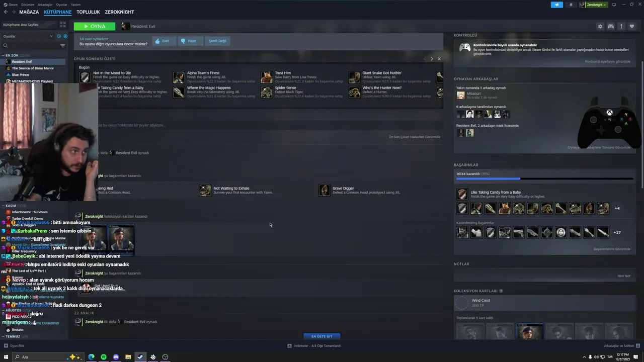Image resolution: width=644 pixels, height=362 pixels.
Task: Open Not Waiting to Exhale achievement icon
Action: click(205, 190)
